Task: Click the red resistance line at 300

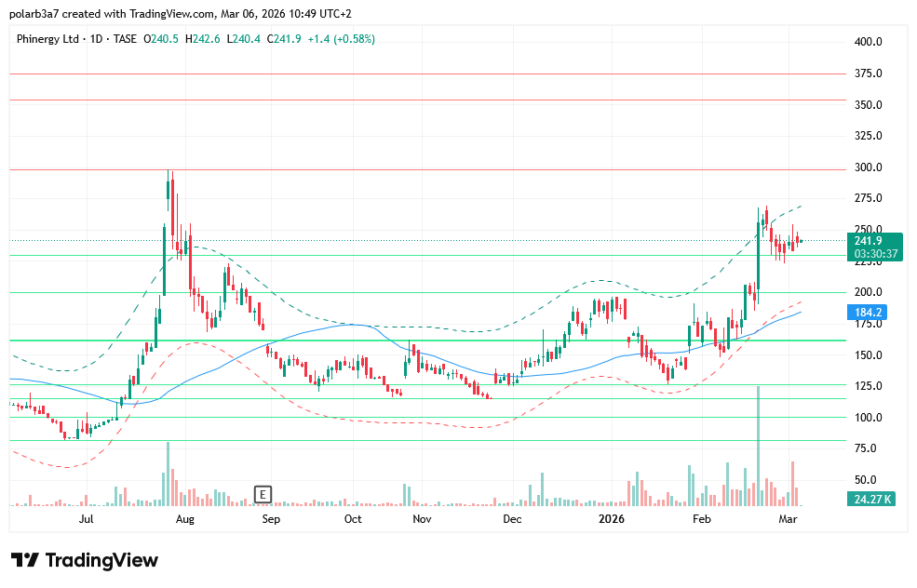Action: click(427, 170)
